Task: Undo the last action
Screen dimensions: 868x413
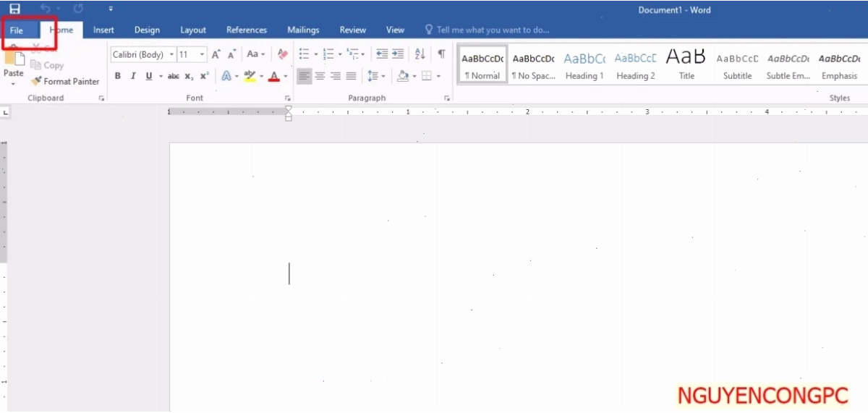Action: point(46,9)
